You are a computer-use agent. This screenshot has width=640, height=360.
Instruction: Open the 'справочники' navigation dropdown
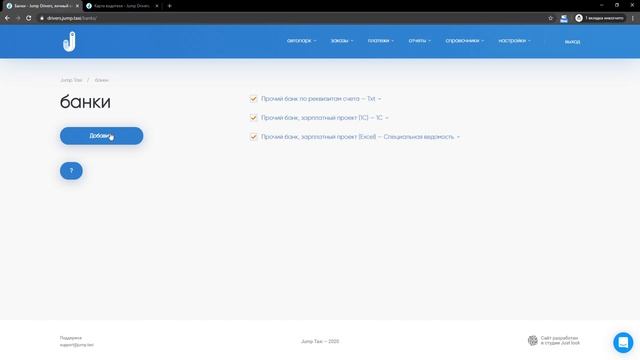click(464, 40)
